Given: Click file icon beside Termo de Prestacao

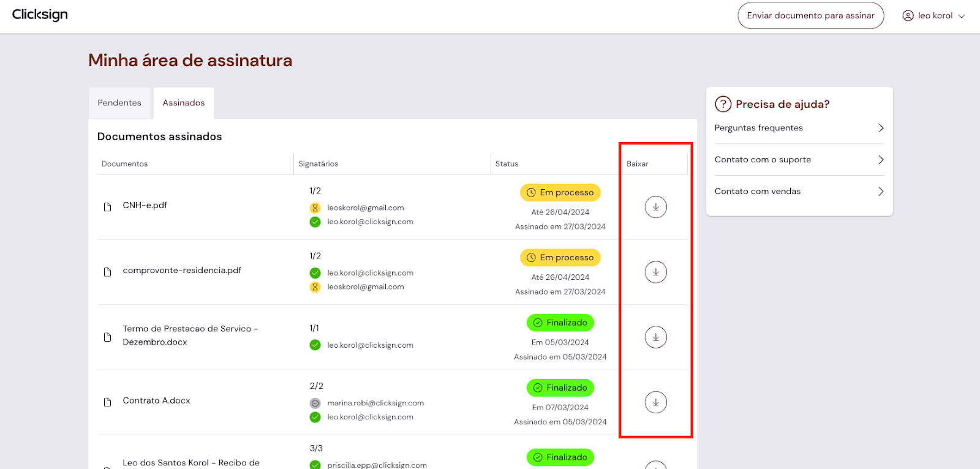Looking at the screenshot, I should pyautogui.click(x=108, y=337).
